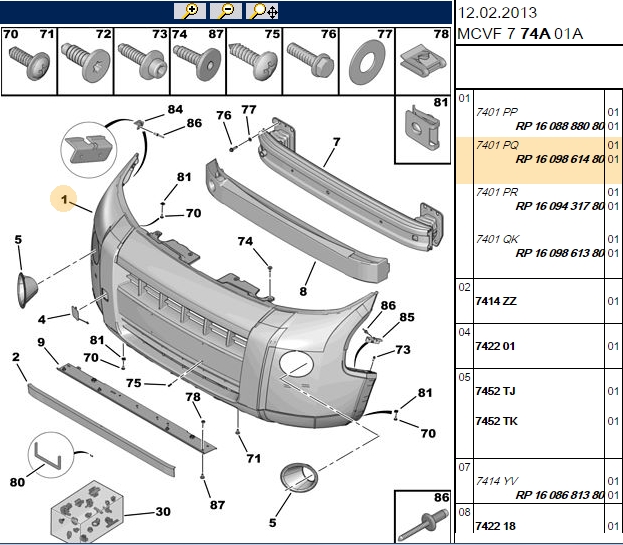This screenshot has height=545, width=623.
Task: Select highlighted part row 7401 PQ
Action: 539,160
